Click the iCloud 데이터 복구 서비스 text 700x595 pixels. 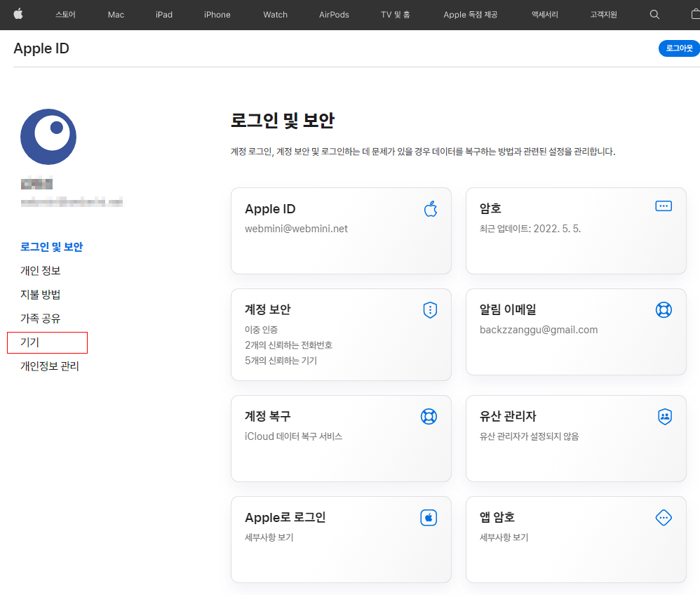[x=293, y=436]
